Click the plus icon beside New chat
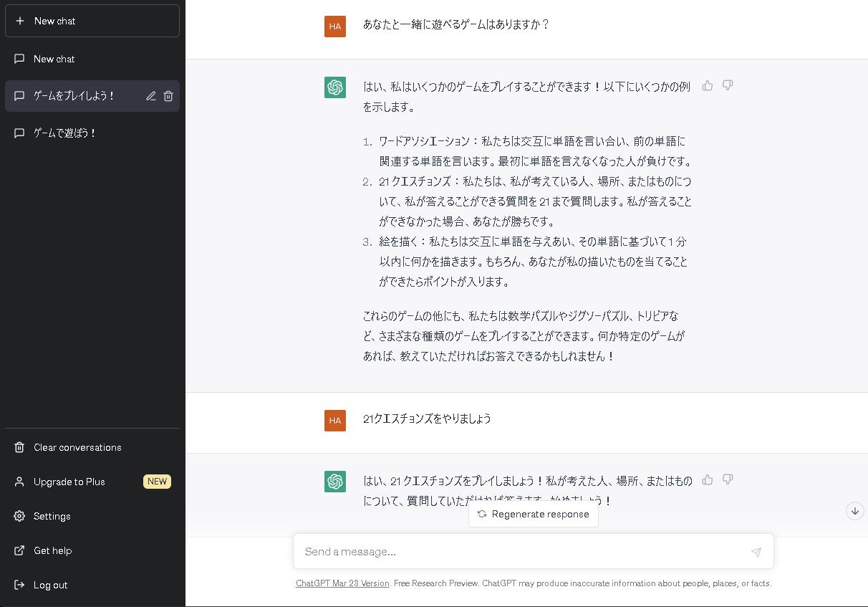Viewport: 868px width, 607px height. pos(21,21)
